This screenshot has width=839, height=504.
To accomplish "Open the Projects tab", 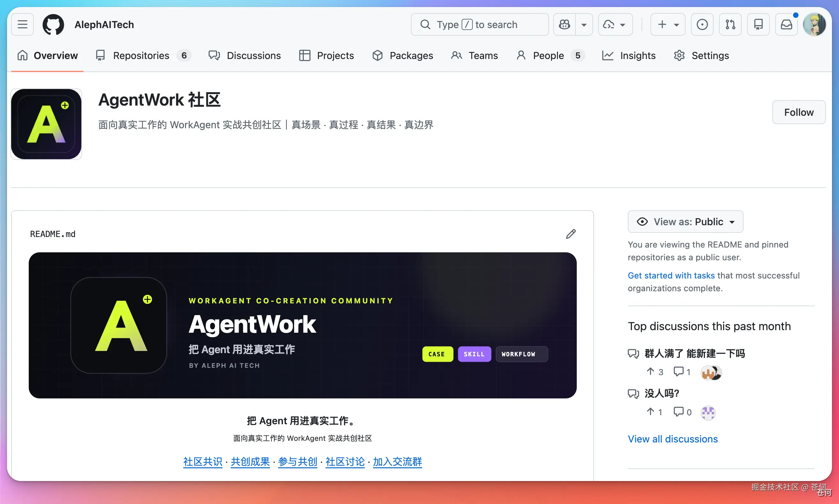I will [x=326, y=56].
